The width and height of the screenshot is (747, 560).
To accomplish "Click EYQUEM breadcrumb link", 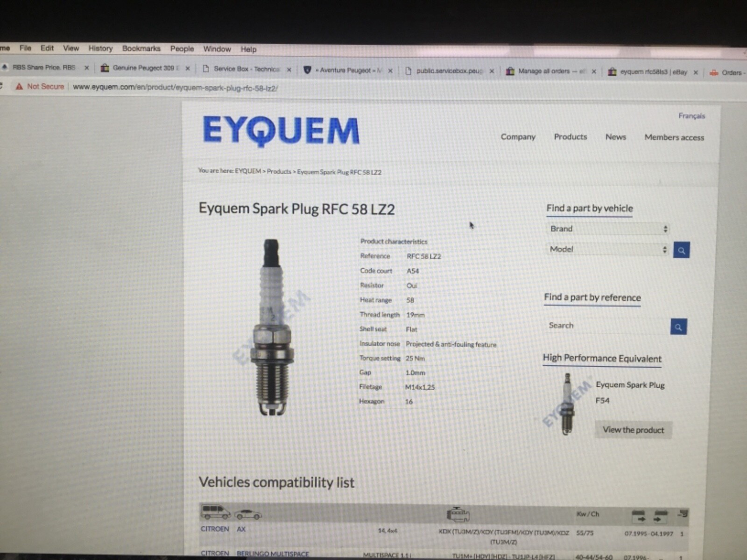I will pos(248,171).
